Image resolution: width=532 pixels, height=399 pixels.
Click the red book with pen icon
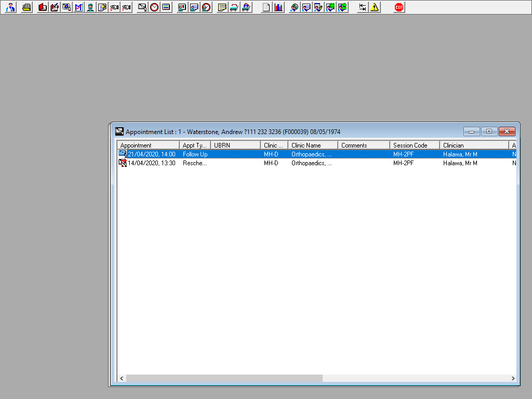[55, 7]
